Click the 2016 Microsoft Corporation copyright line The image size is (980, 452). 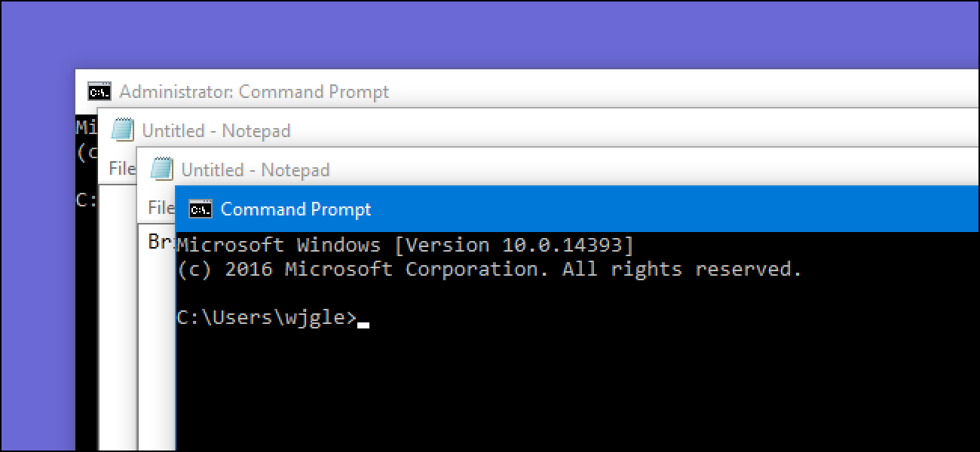click(490, 270)
